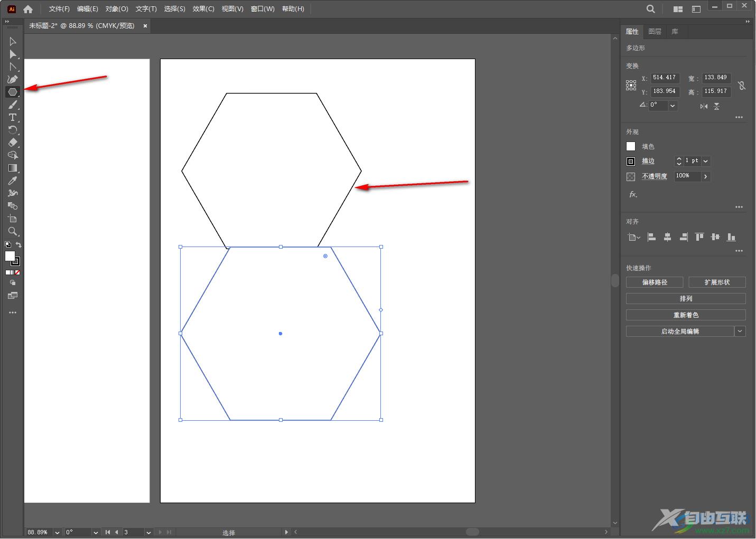Switch to the 库 tab

click(675, 32)
